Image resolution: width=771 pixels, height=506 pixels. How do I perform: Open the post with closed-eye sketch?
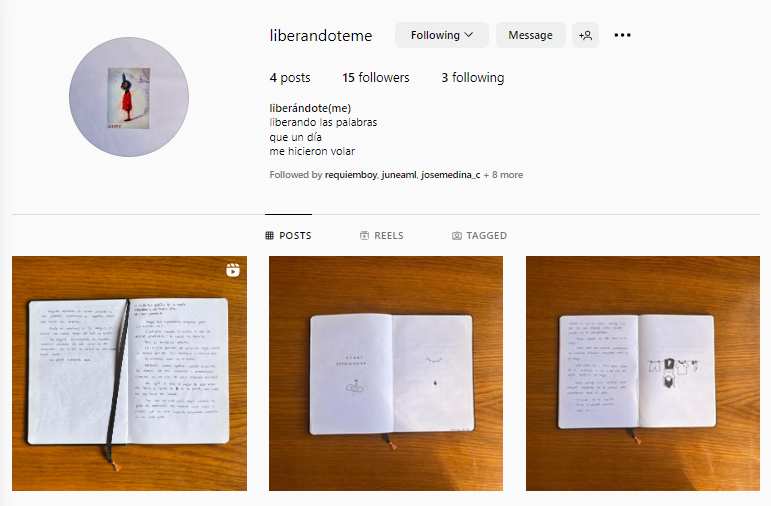pos(386,373)
